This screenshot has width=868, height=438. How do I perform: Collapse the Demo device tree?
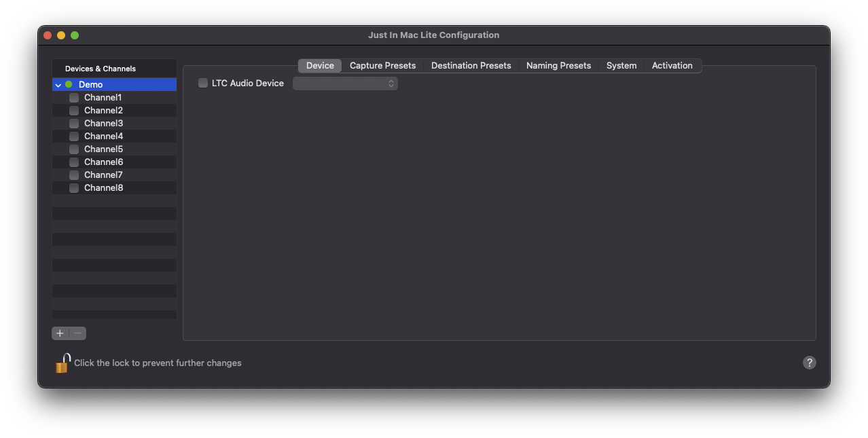[x=58, y=86]
